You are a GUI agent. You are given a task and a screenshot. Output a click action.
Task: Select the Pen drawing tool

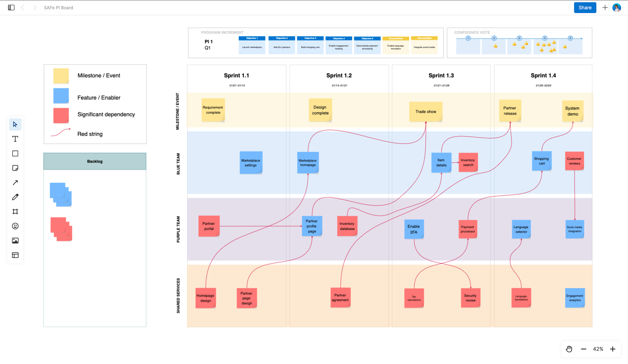[15, 197]
